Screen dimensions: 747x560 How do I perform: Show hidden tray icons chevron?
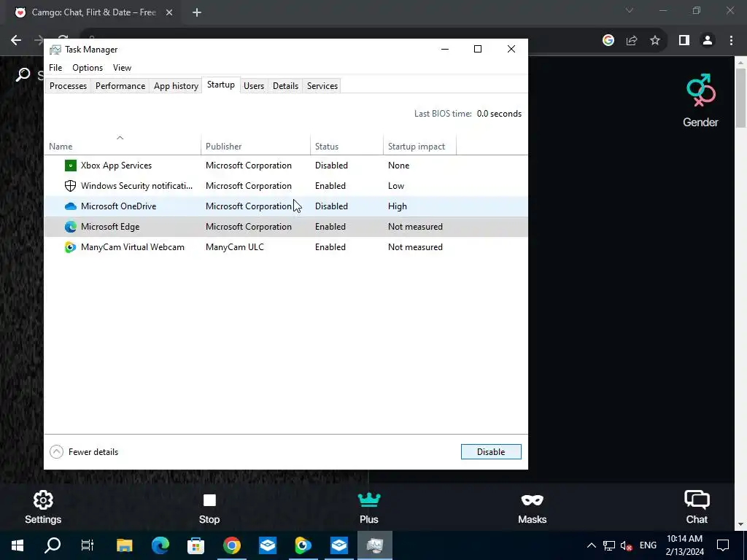coord(591,545)
